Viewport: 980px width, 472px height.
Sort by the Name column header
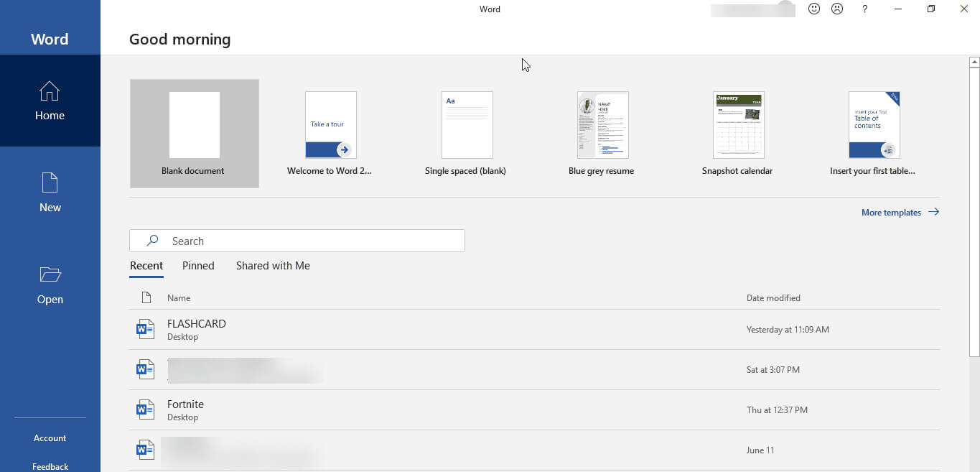tap(179, 297)
